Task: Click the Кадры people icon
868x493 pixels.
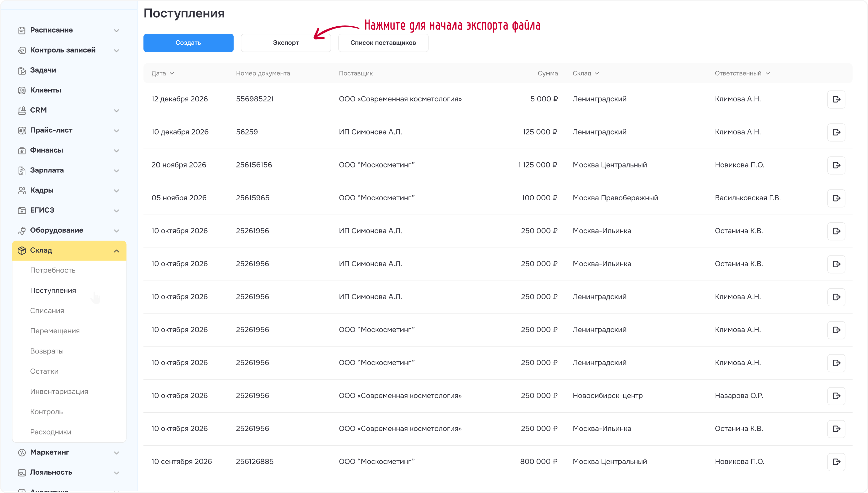Action: point(22,190)
